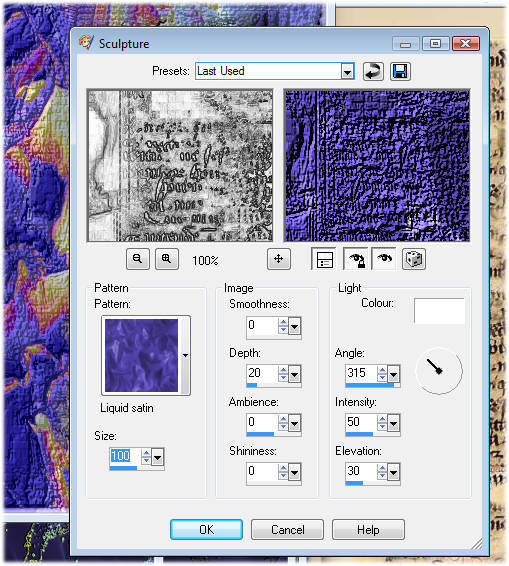Click the proof eye icon

pyautogui.click(x=384, y=259)
